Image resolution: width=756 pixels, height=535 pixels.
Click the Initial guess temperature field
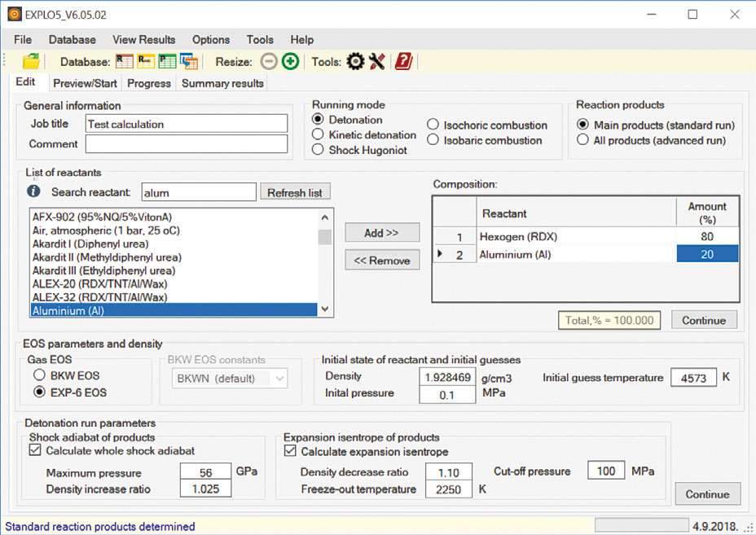click(693, 378)
